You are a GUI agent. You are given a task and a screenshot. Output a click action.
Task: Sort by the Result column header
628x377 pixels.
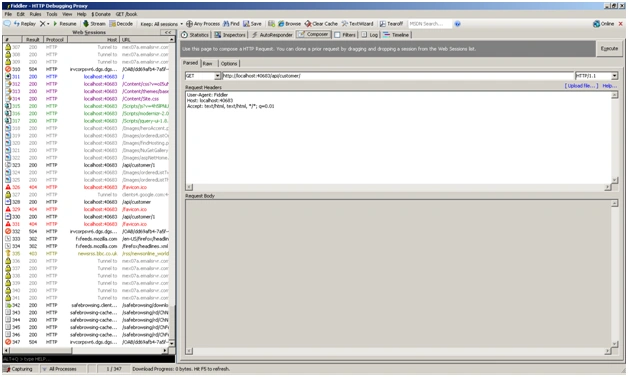[32, 40]
